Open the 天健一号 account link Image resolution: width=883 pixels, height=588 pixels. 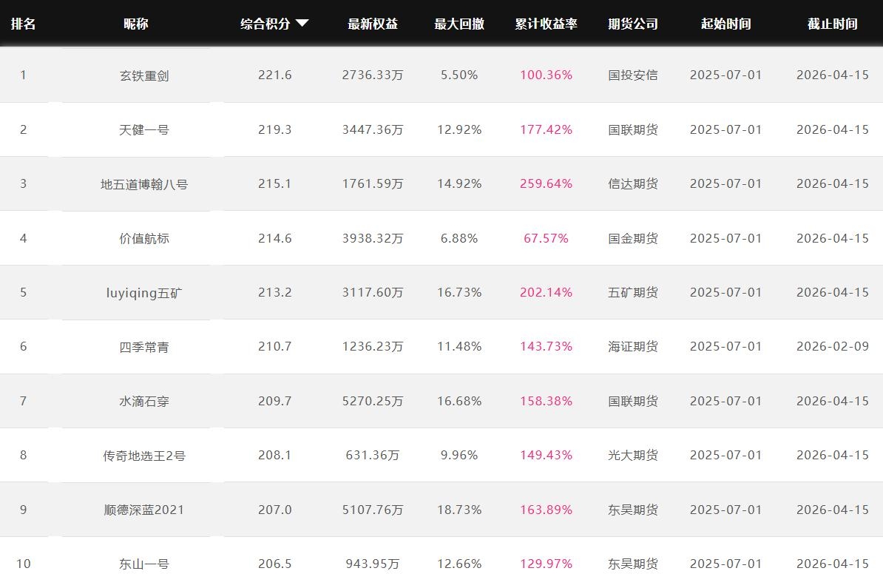point(144,129)
